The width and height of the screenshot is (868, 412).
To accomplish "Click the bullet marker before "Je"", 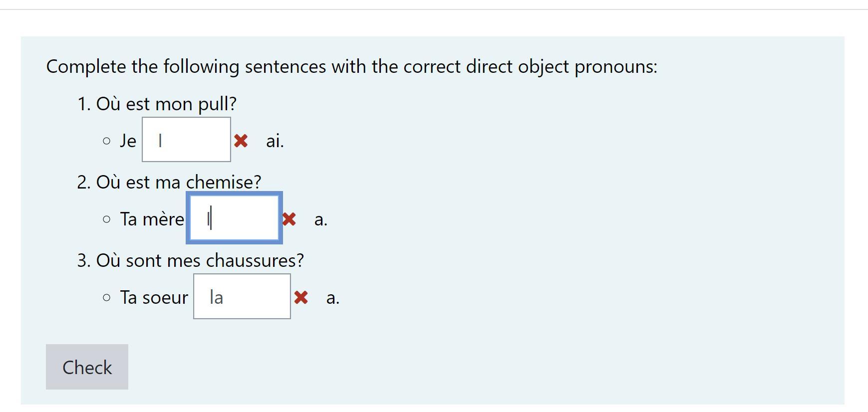I will tap(106, 141).
